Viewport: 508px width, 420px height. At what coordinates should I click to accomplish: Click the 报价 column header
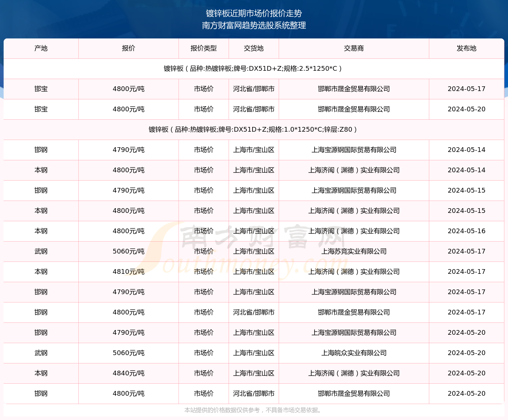(128, 48)
